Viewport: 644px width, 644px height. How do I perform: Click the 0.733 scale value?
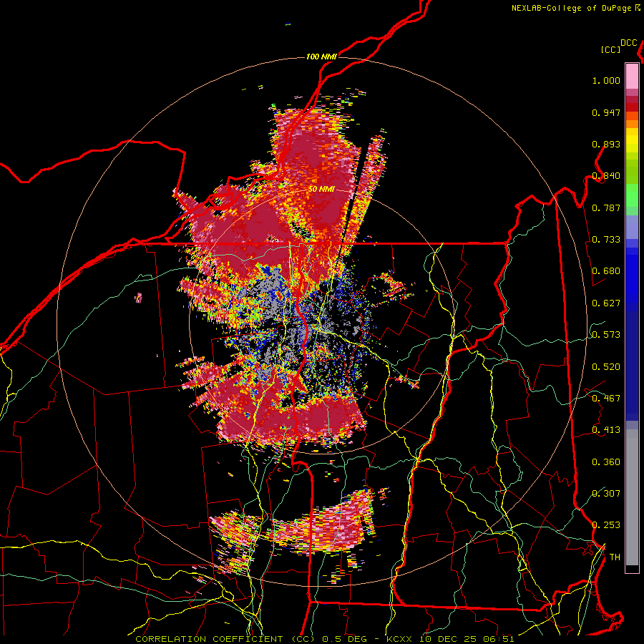tap(606, 240)
